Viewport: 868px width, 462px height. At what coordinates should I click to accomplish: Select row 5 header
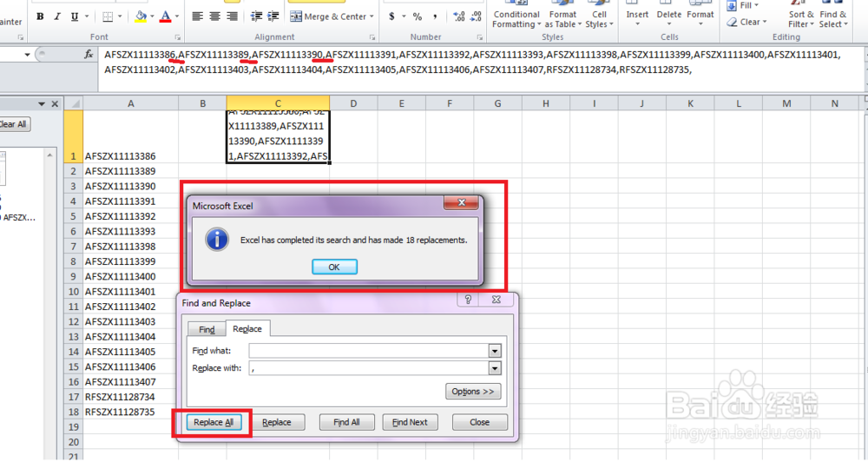(73, 216)
